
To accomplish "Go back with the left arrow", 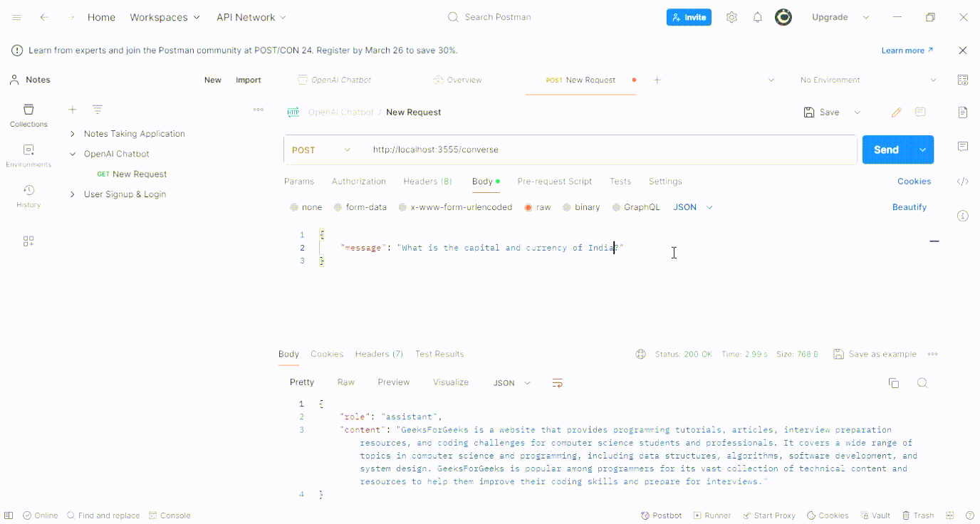I will (44, 17).
